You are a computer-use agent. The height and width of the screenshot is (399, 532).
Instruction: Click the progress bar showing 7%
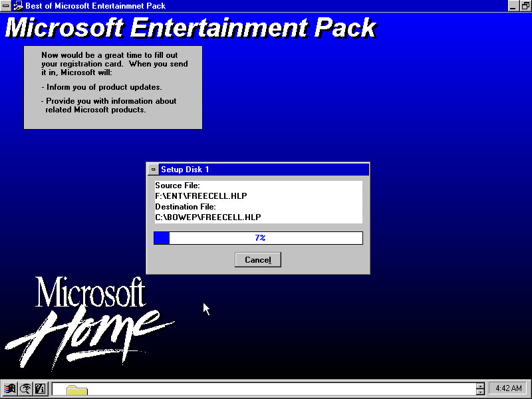[258, 238]
